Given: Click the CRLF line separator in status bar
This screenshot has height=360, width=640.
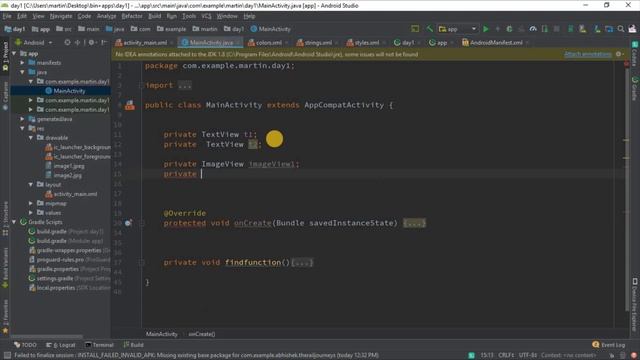Looking at the screenshot, I should point(506,355).
